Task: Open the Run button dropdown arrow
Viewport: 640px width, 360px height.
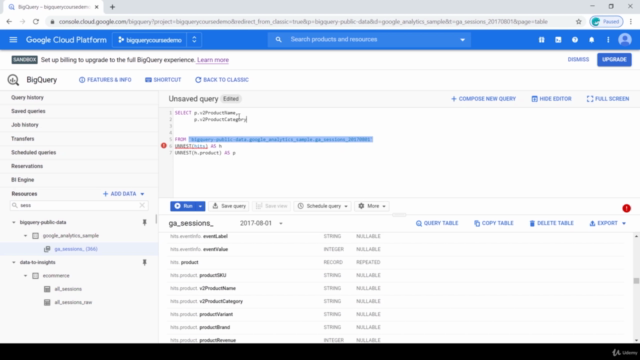Action: coord(200,206)
